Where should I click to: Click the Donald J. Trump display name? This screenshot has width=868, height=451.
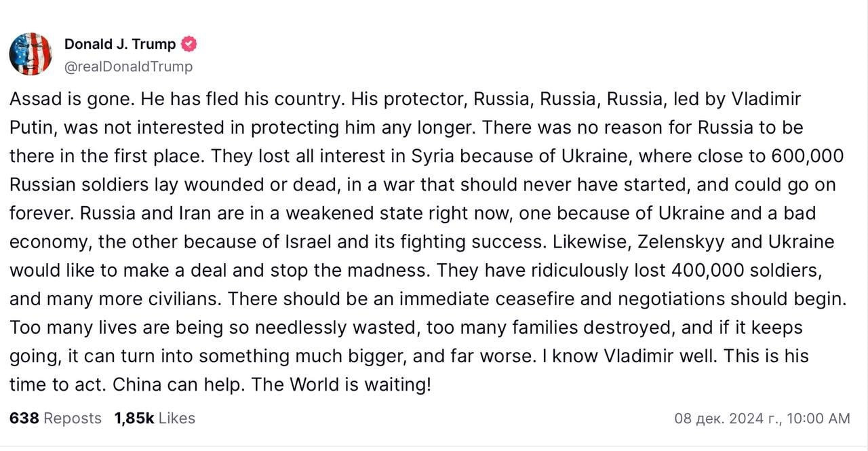(x=120, y=45)
